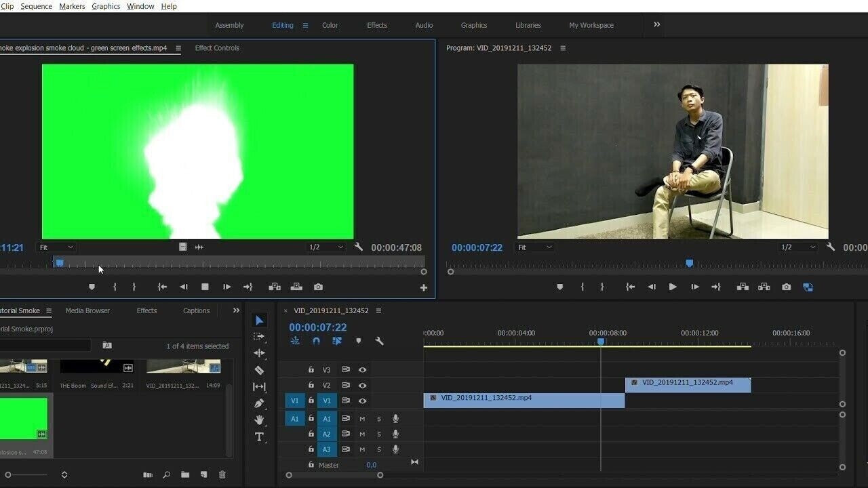868x488 pixels.
Task: Expand the workspace overflow chevrons
Action: click(x=656, y=25)
